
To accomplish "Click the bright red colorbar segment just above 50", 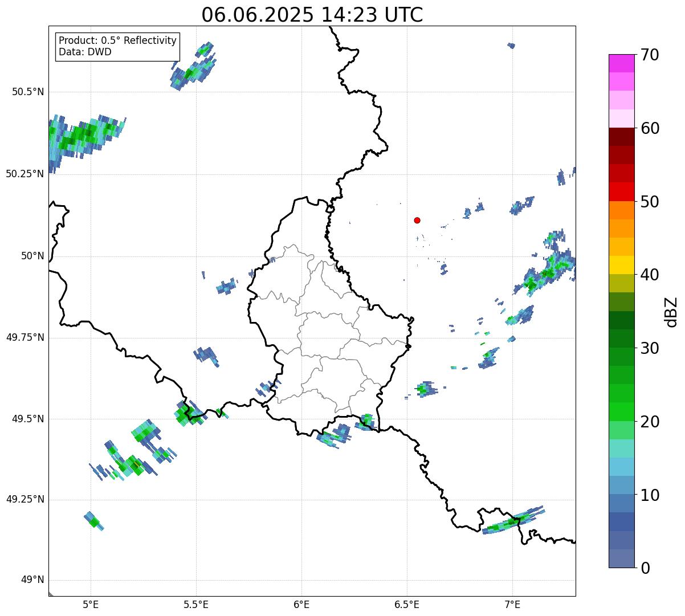I will pos(621,192).
